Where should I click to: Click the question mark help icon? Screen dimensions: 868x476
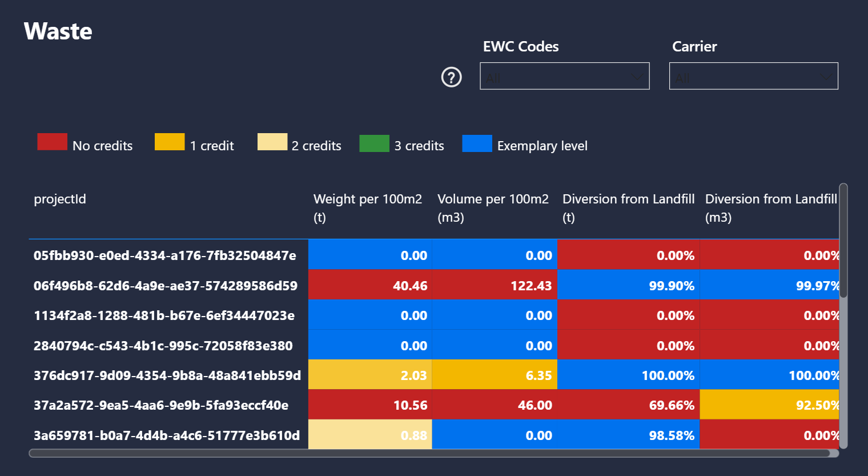click(x=452, y=77)
